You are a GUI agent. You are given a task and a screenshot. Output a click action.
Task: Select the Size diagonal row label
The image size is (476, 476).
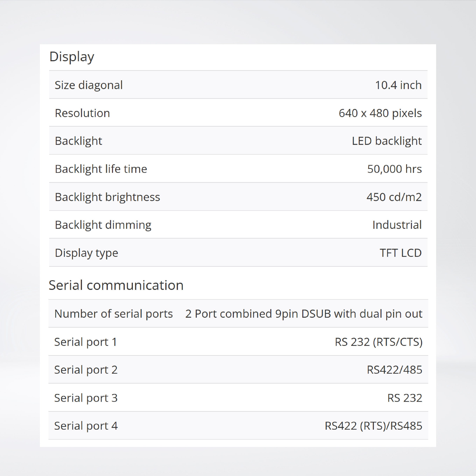[x=89, y=85]
